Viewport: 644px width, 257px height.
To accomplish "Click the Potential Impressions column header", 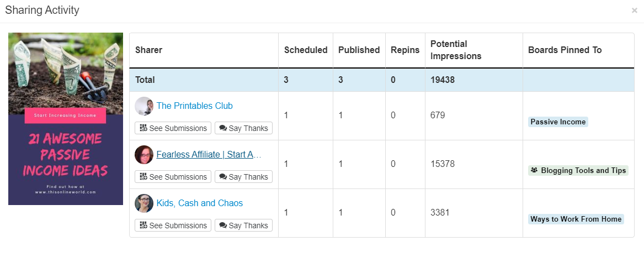I will [x=456, y=50].
